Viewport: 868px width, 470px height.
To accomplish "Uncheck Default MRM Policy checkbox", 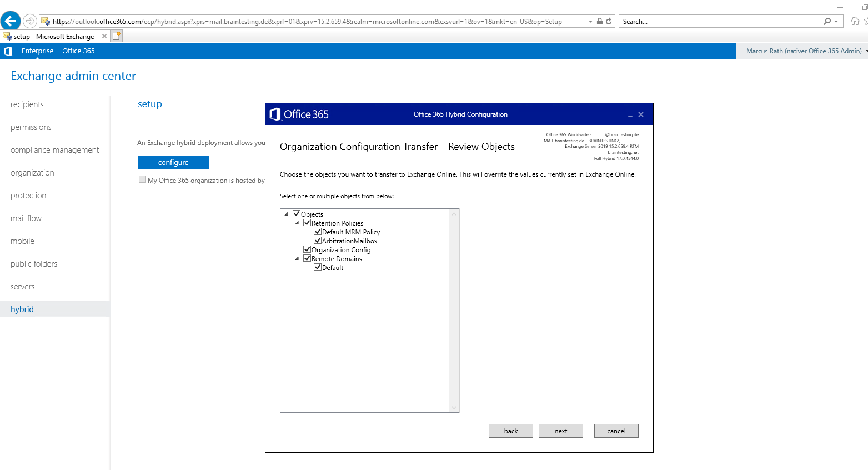I will click(318, 232).
